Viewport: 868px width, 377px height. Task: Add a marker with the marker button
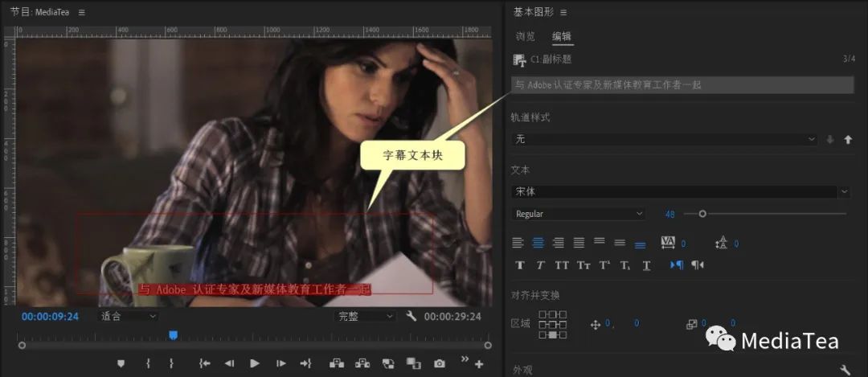click(x=121, y=363)
